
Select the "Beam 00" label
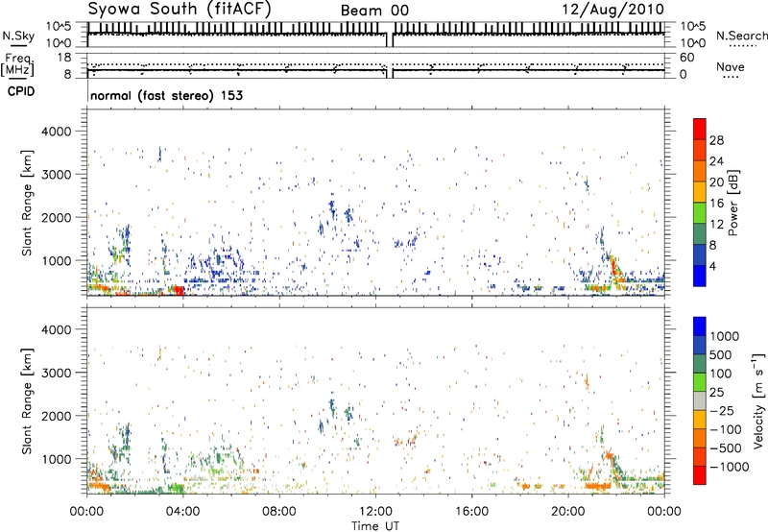point(374,11)
